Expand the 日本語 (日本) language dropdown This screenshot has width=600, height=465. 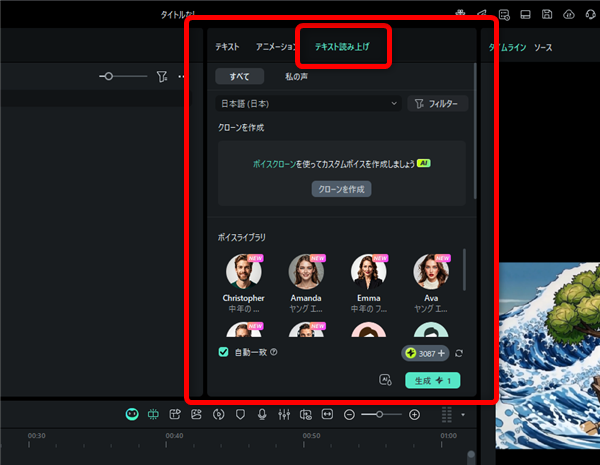pos(308,103)
